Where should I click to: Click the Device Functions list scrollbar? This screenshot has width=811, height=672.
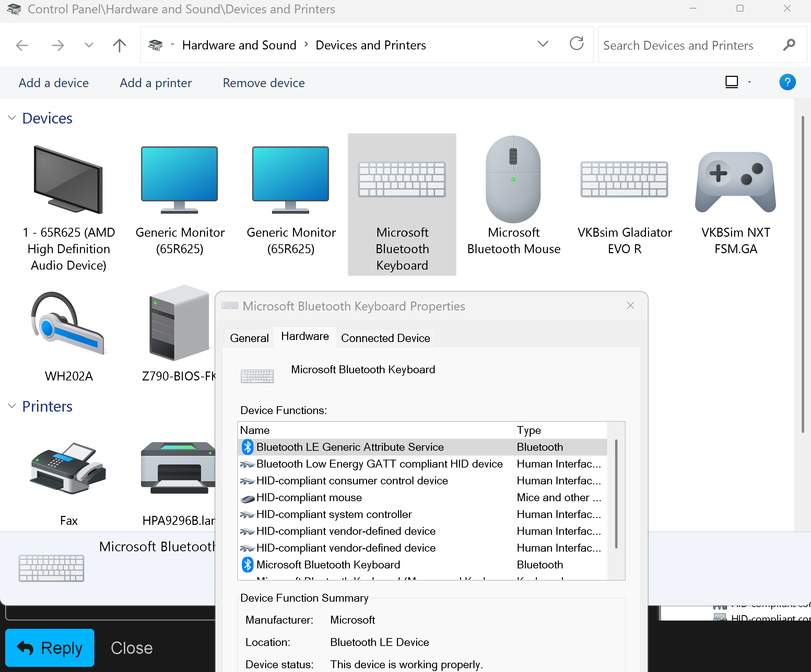(x=616, y=494)
